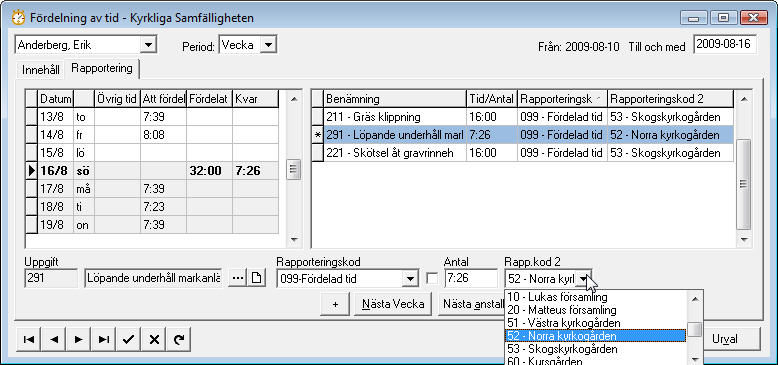Click the plus button
The width and height of the screenshot is (778, 365).
335,304
